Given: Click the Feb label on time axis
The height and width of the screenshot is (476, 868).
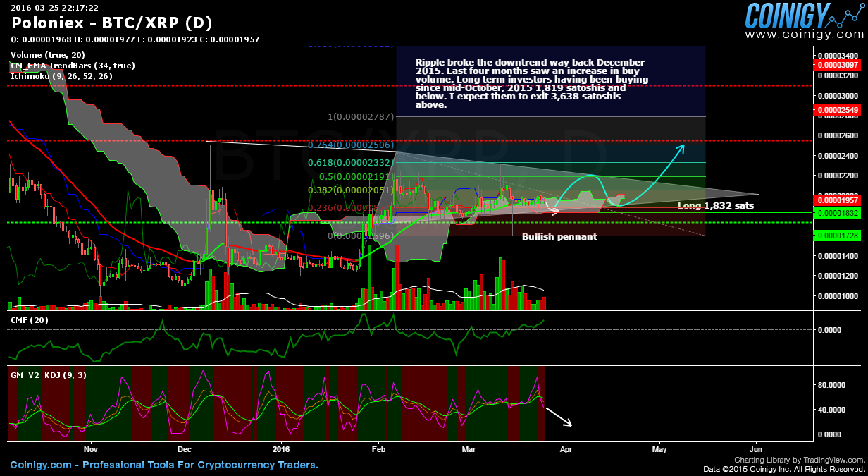Looking at the screenshot, I should pos(379,448).
